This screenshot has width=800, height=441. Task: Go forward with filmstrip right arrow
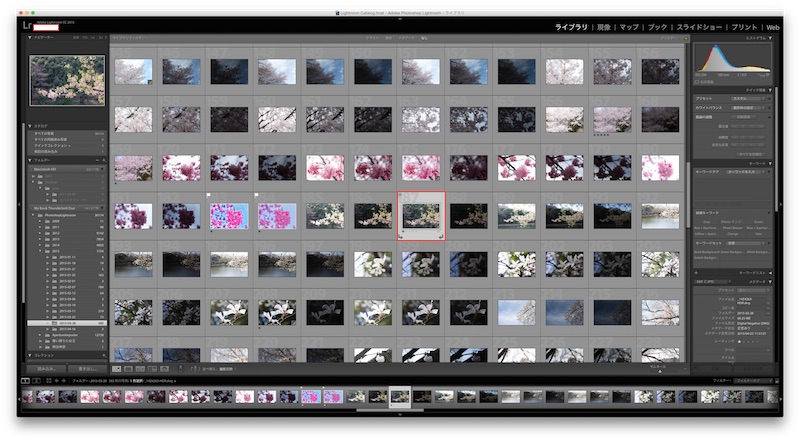tap(64, 381)
